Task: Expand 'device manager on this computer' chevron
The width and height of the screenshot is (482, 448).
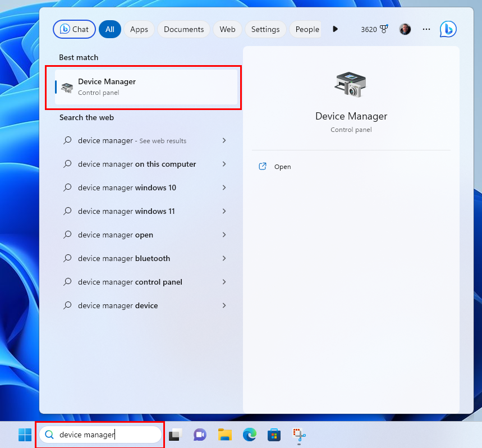Action: [224, 164]
